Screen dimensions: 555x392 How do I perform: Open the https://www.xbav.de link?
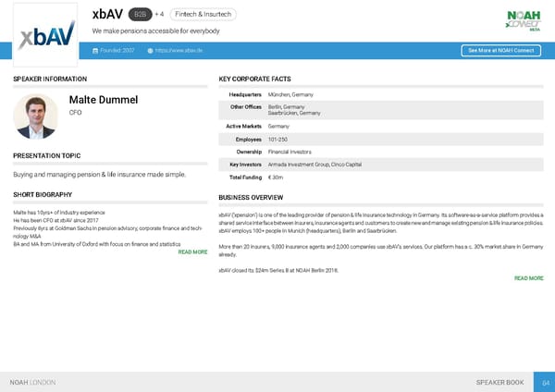(179, 50)
